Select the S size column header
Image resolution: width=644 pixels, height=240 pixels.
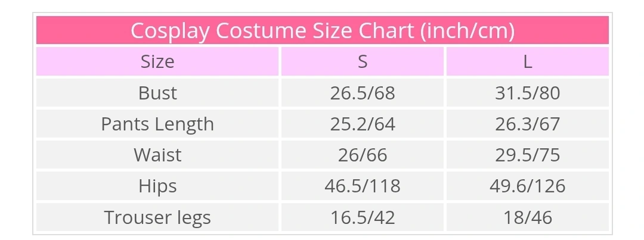(x=363, y=61)
